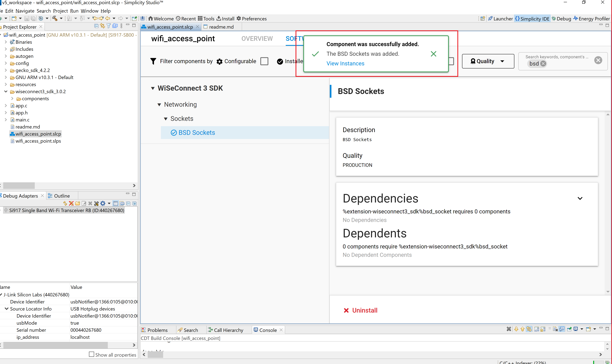Click the Energy Profiler perspective icon
The width and height of the screenshot is (612, 364).
coord(575,19)
